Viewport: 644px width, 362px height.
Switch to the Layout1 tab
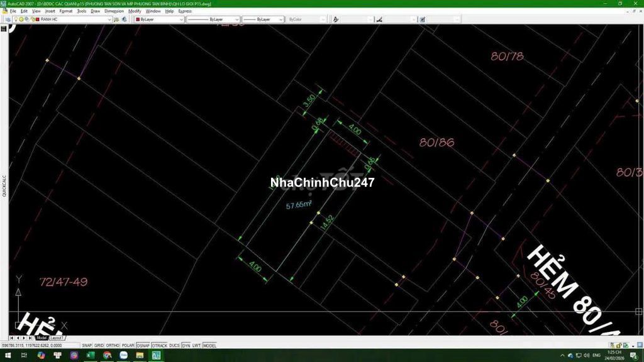click(x=57, y=338)
